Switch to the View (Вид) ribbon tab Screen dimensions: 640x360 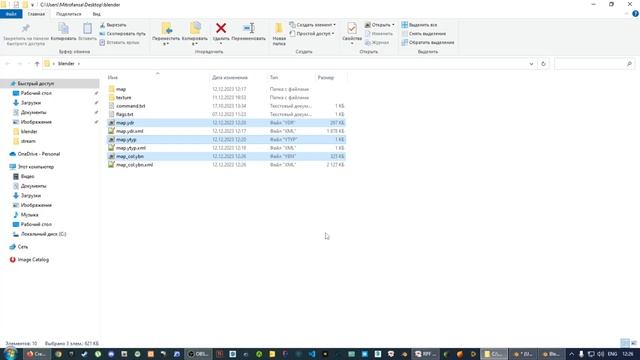pos(96,14)
